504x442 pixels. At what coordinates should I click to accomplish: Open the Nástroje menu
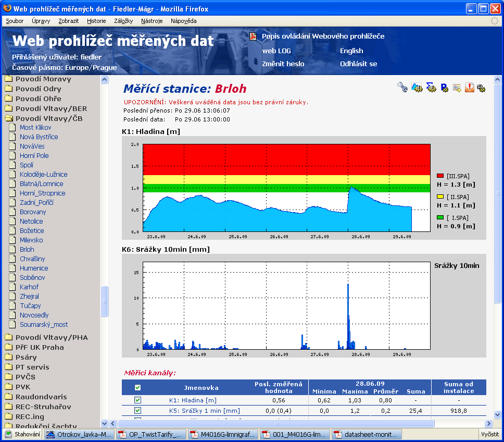coord(152,21)
